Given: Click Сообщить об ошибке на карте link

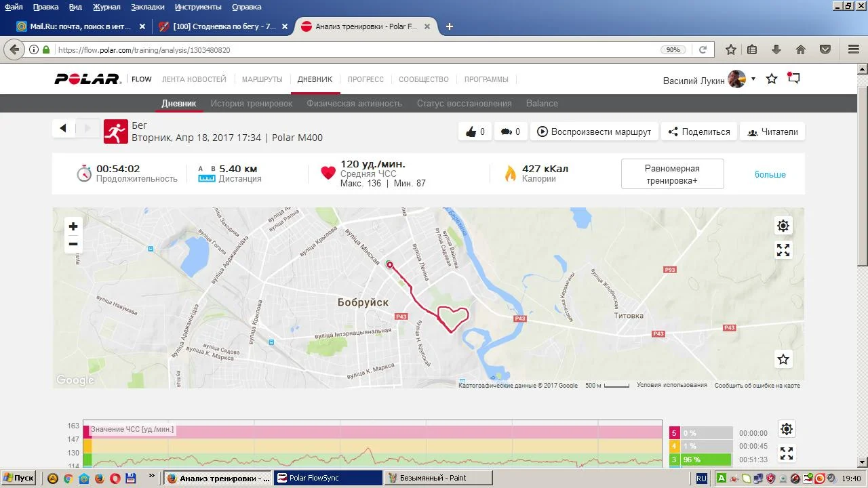Looking at the screenshot, I should coord(757,385).
